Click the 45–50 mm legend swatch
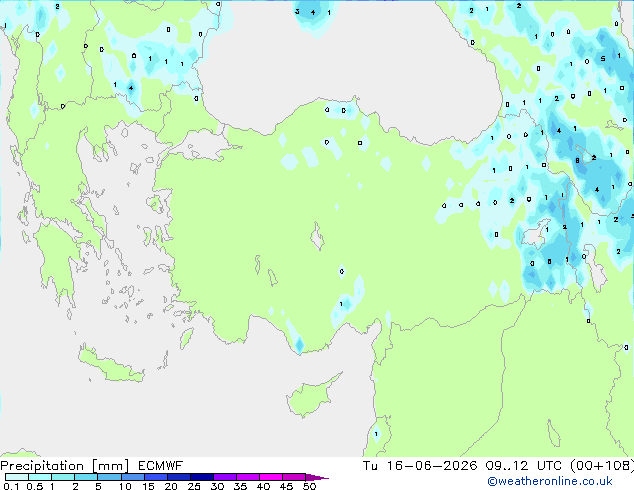Screen dimensions: 634x490 [294, 477]
